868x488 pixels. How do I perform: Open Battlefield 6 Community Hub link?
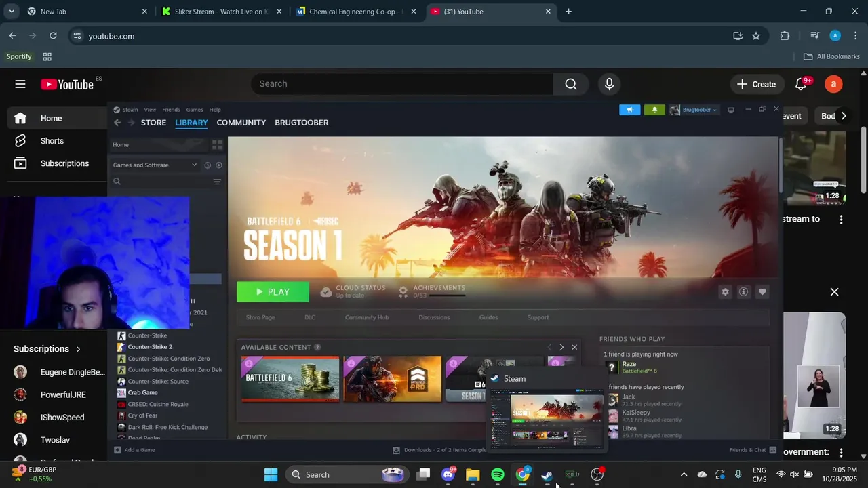367,317
